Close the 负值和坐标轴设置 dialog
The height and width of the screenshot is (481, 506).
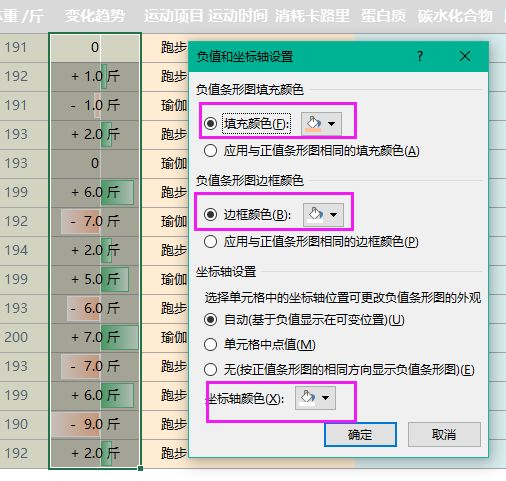[x=465, y=56]
